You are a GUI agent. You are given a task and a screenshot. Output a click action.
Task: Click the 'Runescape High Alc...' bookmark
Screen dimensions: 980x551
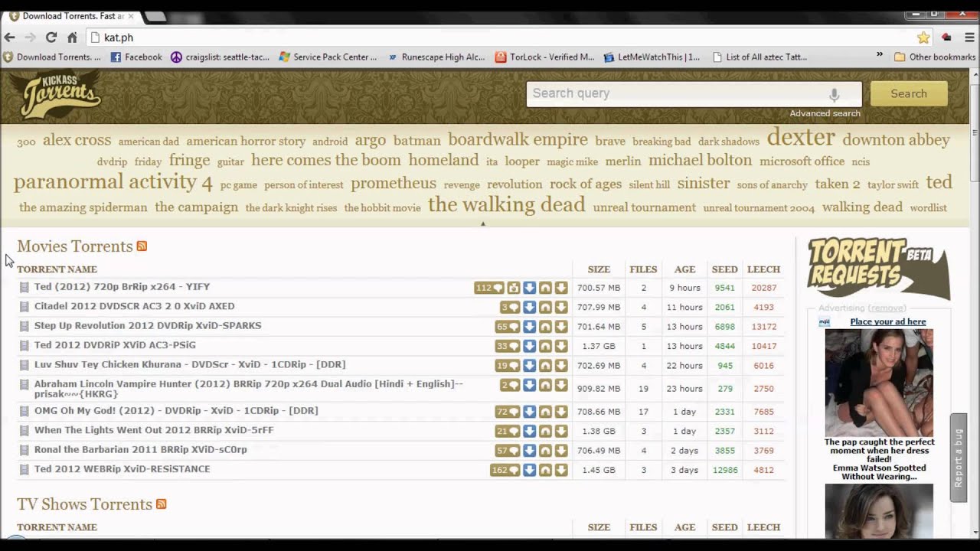[436, 57]
